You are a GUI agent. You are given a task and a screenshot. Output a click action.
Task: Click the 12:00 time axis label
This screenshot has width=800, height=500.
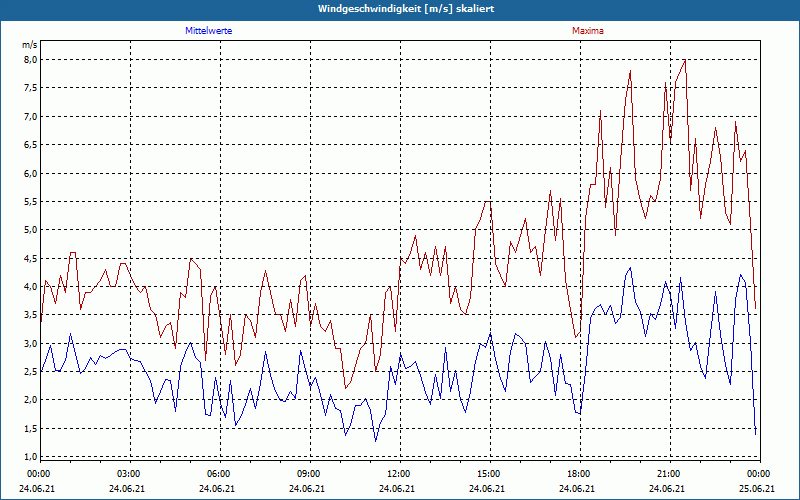point(398,474)
